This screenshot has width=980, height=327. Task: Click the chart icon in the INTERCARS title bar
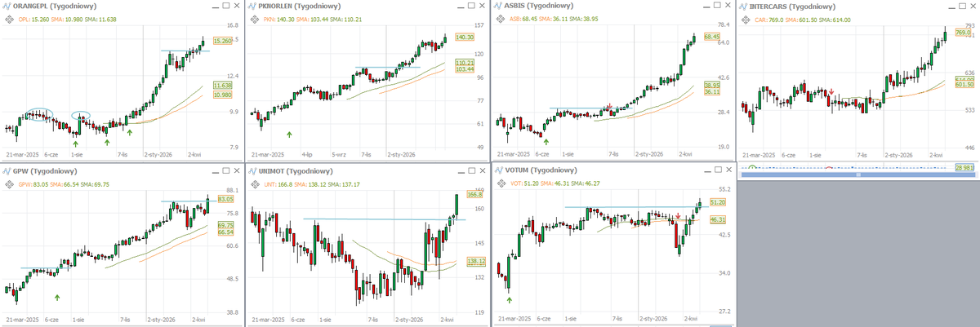click(742, 6)
